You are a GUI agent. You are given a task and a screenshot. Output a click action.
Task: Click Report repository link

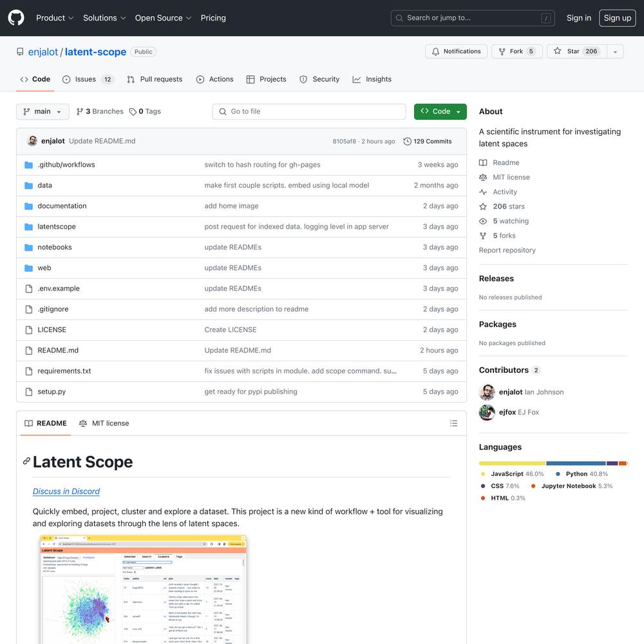[x=507, y=250]
